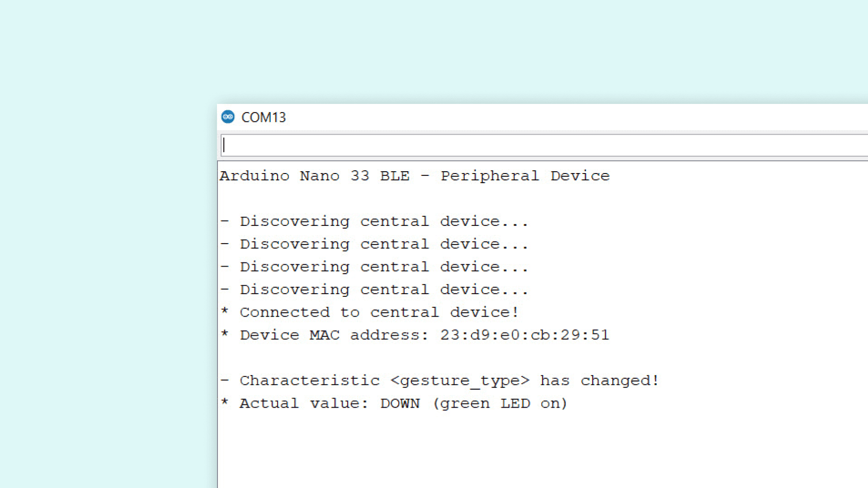Screen dimensions: 868x488
Task: Click the COM13 window title text
Action: tap(263, 117)
